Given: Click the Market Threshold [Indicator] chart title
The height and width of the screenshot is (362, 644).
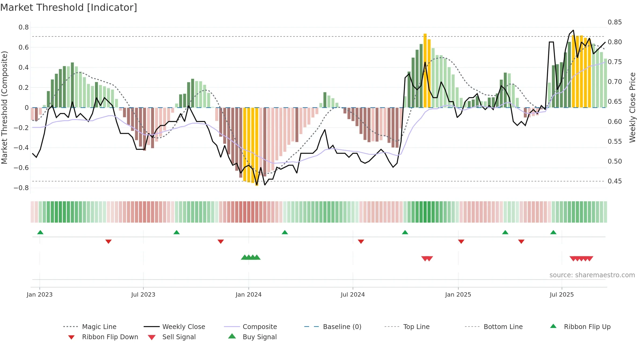Looking at the screenshot, I should (69, 8).
